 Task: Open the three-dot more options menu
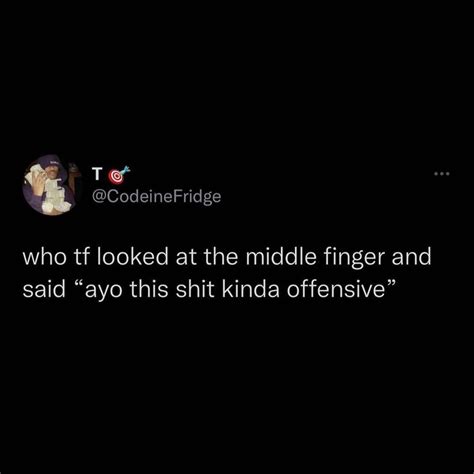pyautogui.click(x=442, y=173)
